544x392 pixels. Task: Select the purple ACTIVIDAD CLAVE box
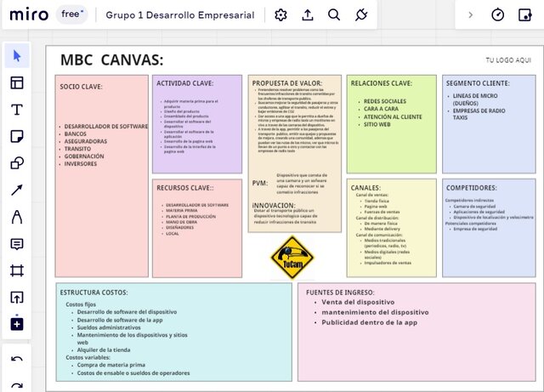coord(197,124)
